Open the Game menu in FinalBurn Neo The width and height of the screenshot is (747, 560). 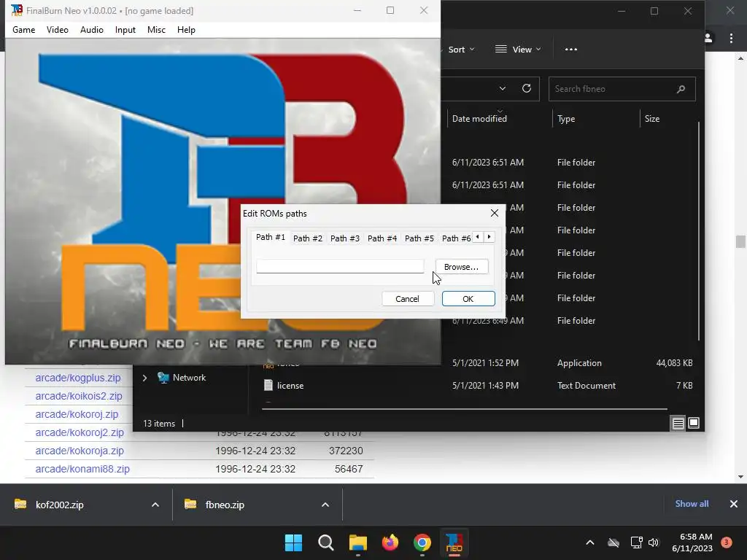click(x=24, y=29)
